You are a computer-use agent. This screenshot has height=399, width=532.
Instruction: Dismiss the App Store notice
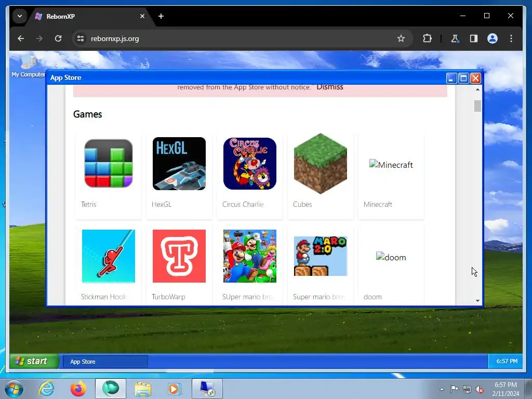330,87
